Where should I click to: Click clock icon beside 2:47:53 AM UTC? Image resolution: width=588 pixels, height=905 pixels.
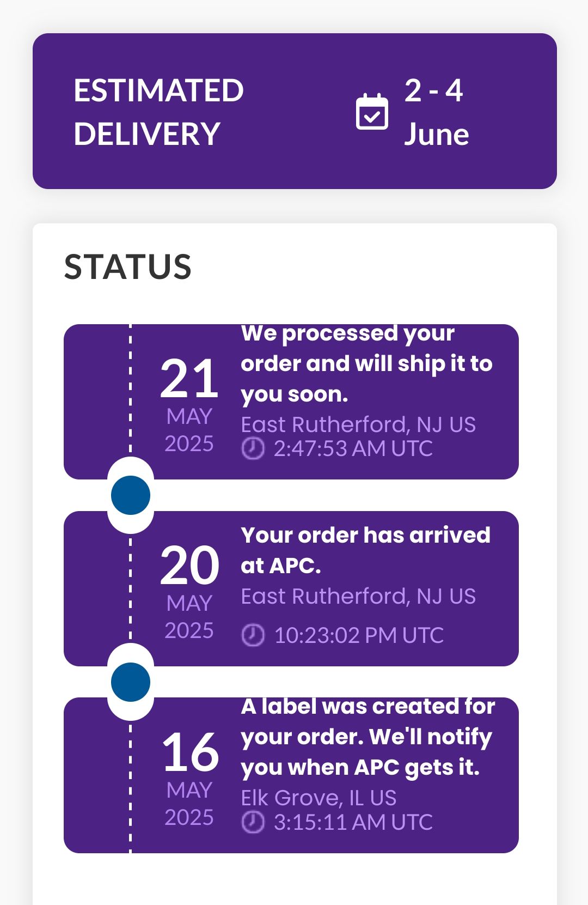click(253, 448)
